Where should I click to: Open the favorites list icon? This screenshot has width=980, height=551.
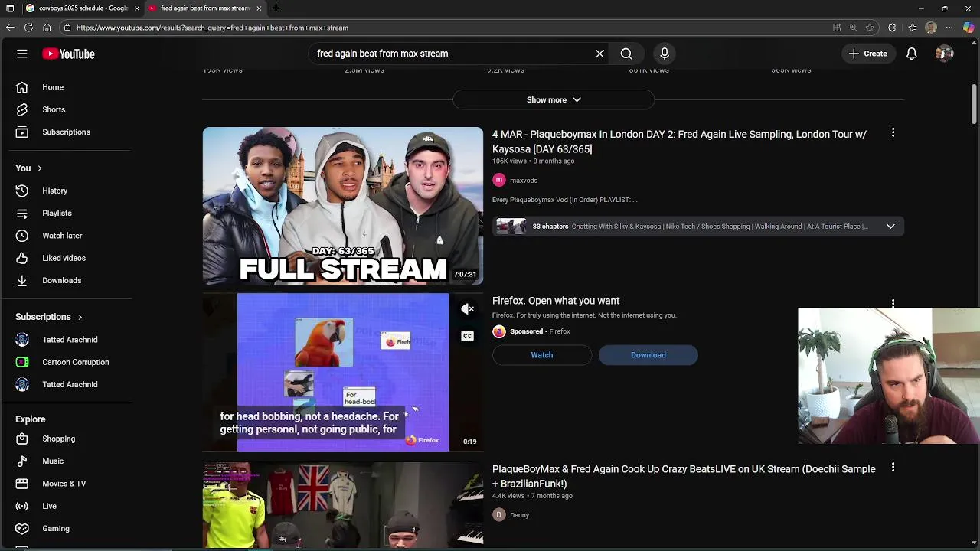pyautogui.click(x=913, y=28)
